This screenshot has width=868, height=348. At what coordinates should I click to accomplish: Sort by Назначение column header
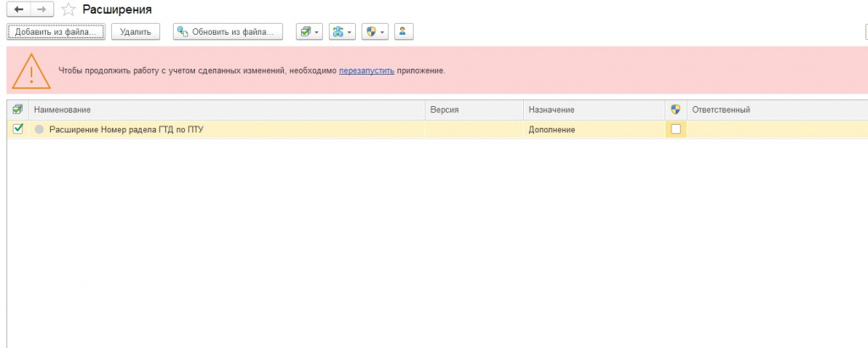(594, 109)
